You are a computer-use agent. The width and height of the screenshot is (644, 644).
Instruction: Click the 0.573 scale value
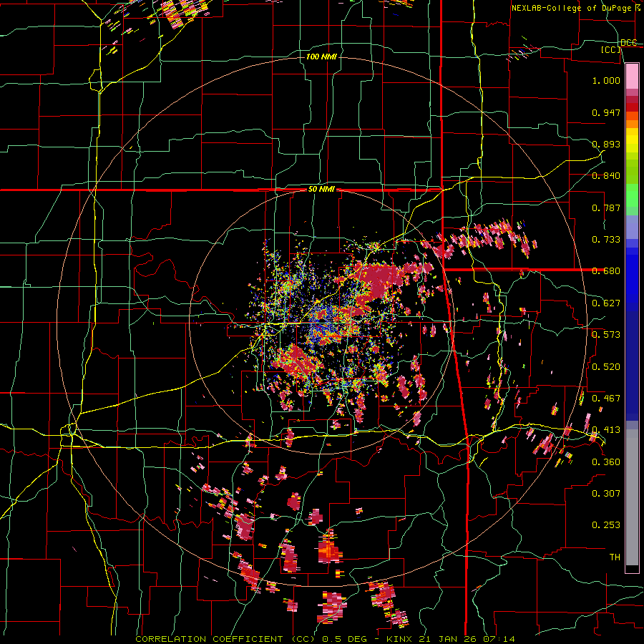pos(606,335)
